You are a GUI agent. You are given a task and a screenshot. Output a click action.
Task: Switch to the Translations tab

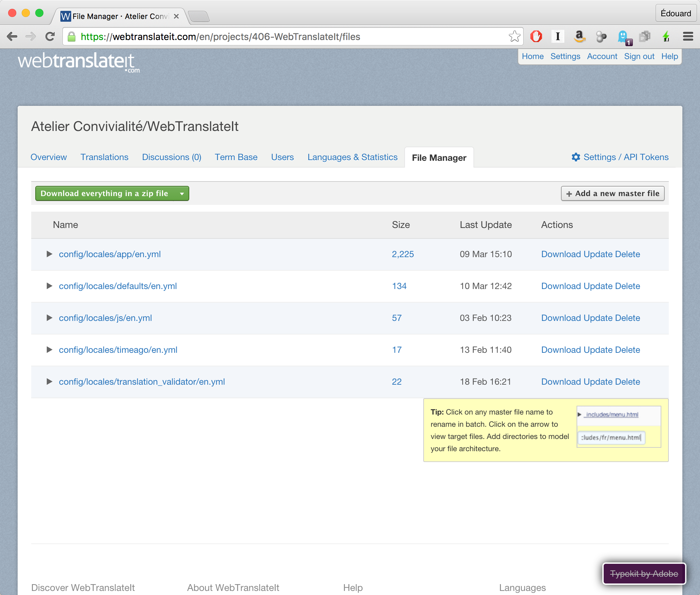[104, 157]
